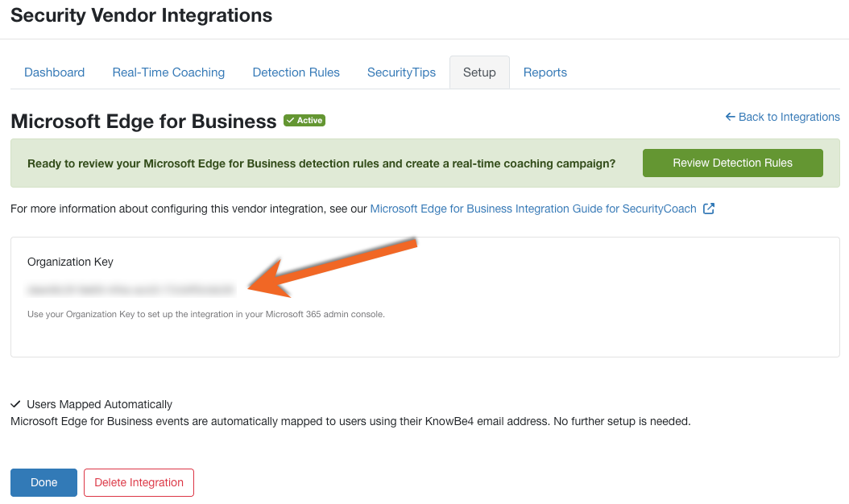Click the Security Vendor Integrations page title
This screenshot has width=849, height=504.
(x=141, y=15)
